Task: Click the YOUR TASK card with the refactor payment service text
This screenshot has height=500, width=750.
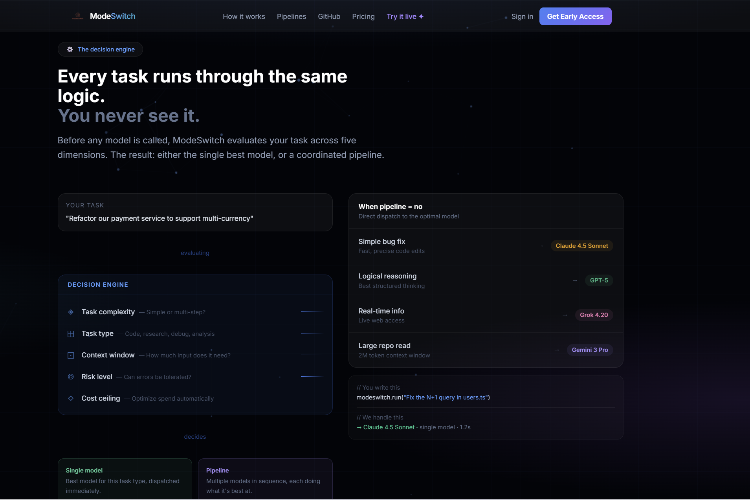Action: tap(195, 212)
